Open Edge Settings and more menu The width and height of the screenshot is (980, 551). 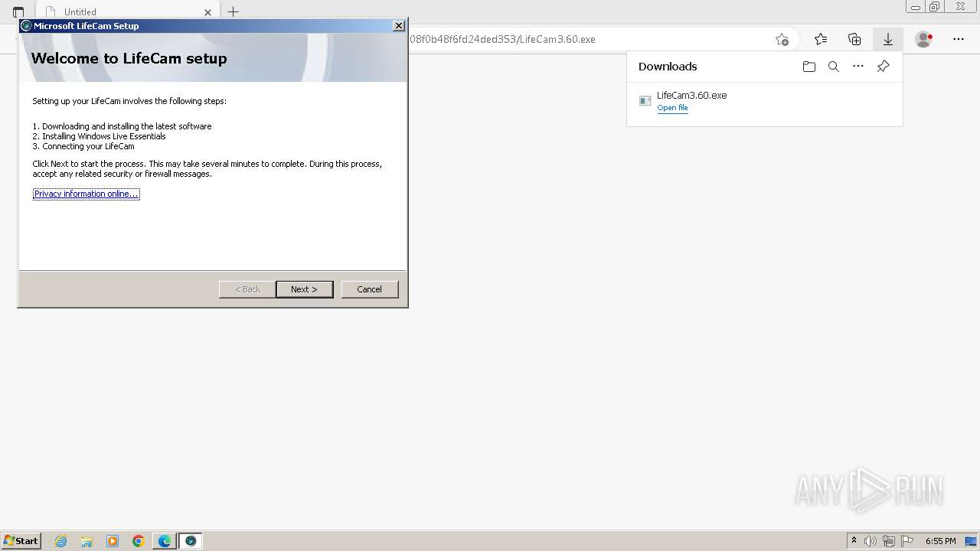[959, 39]
